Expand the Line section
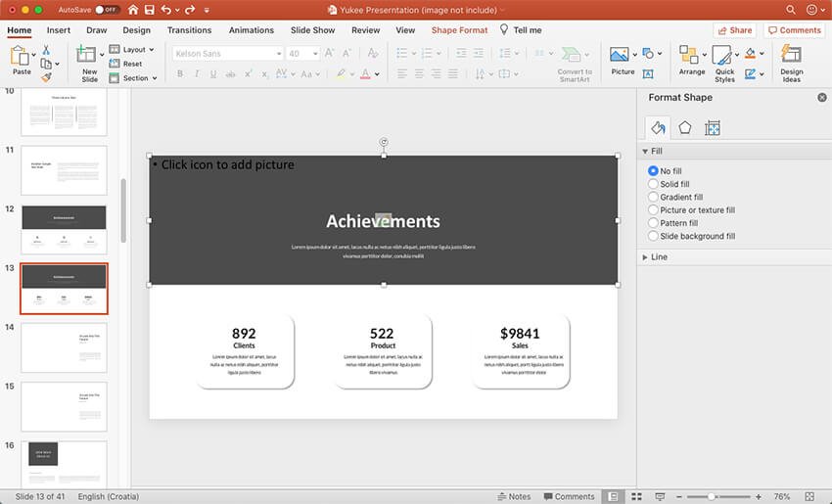The height and width of the screenshot is (504, 832). tap(645, 257)
